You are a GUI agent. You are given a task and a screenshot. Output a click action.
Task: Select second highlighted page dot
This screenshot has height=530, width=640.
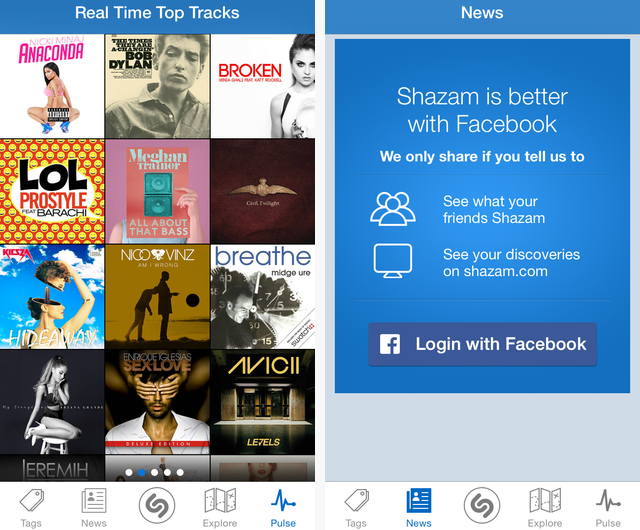coord(142,472)
